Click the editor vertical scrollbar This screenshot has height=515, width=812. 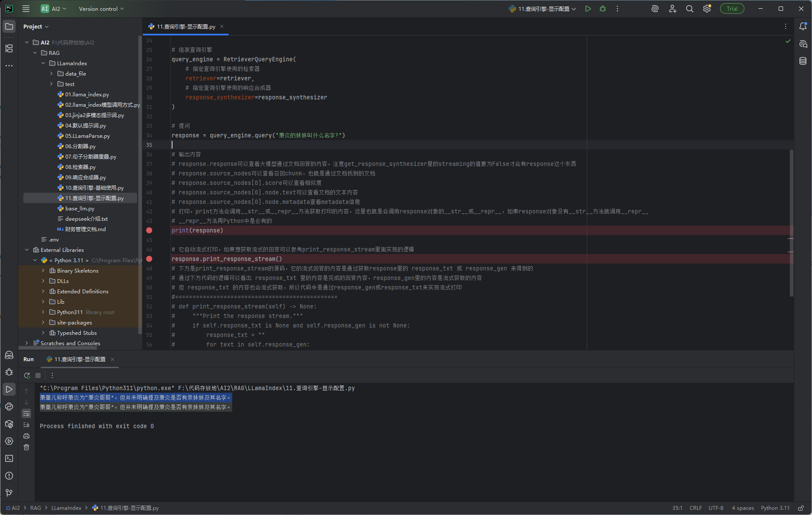pyautogui.click(x=791, y=223)
